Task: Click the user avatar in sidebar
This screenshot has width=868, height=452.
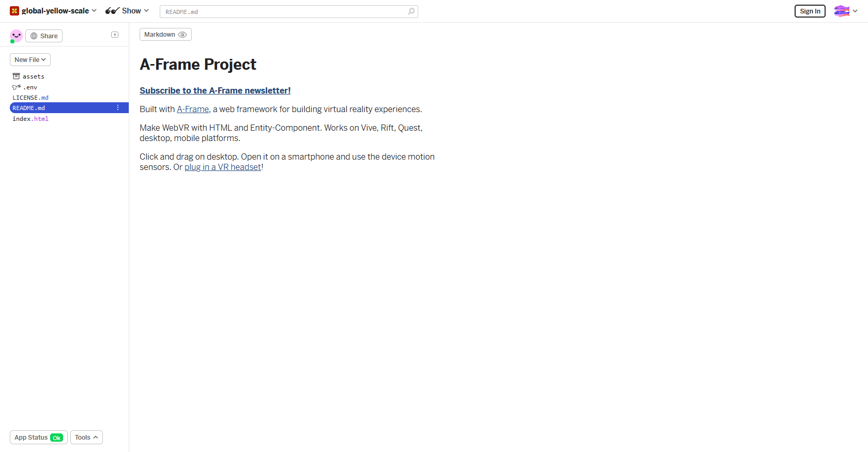Action: click(x=16, y=36)
